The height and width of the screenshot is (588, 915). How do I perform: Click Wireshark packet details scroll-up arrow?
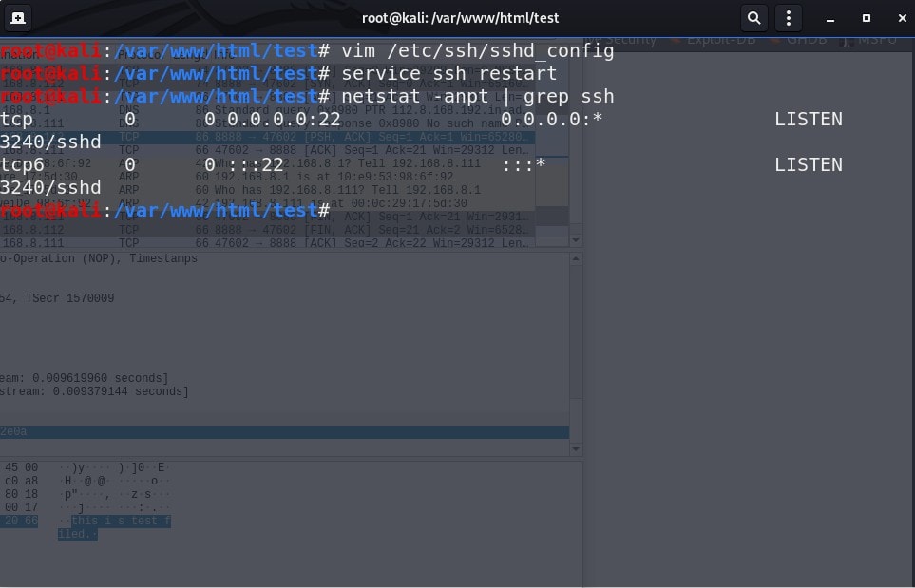[x=576, y=258]
